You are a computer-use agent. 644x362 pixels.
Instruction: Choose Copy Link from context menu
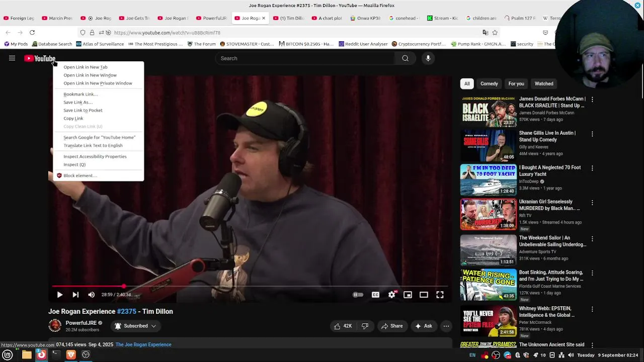pos(98,118)
